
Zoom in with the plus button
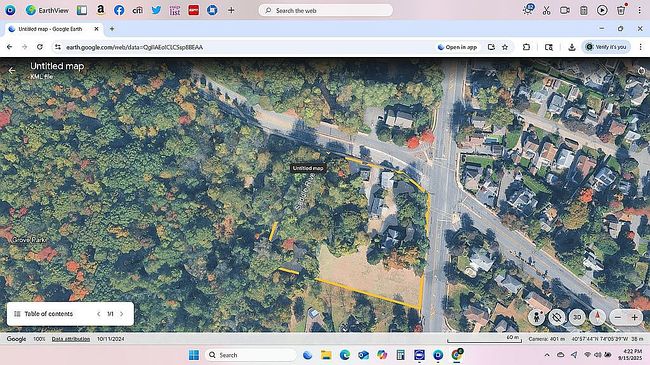635,317
